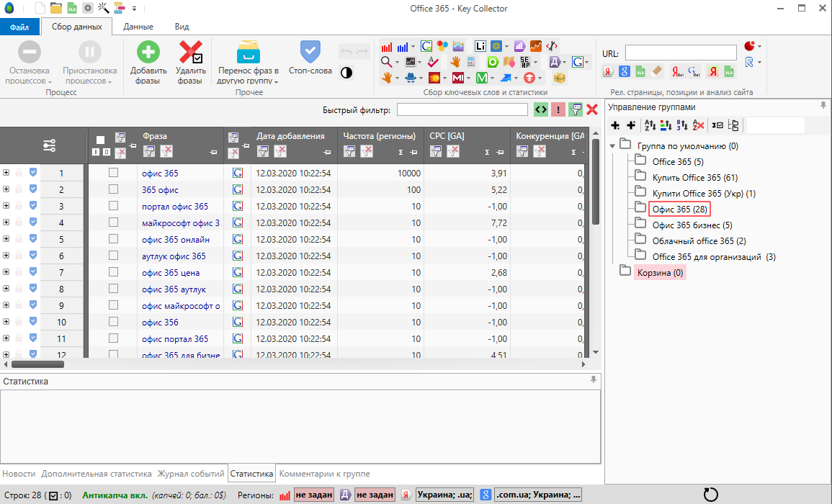Tick the checkbox for phrase '365 офис'
Image resolution: width=832 pixels, height=504 pixels.
[113, 189]
